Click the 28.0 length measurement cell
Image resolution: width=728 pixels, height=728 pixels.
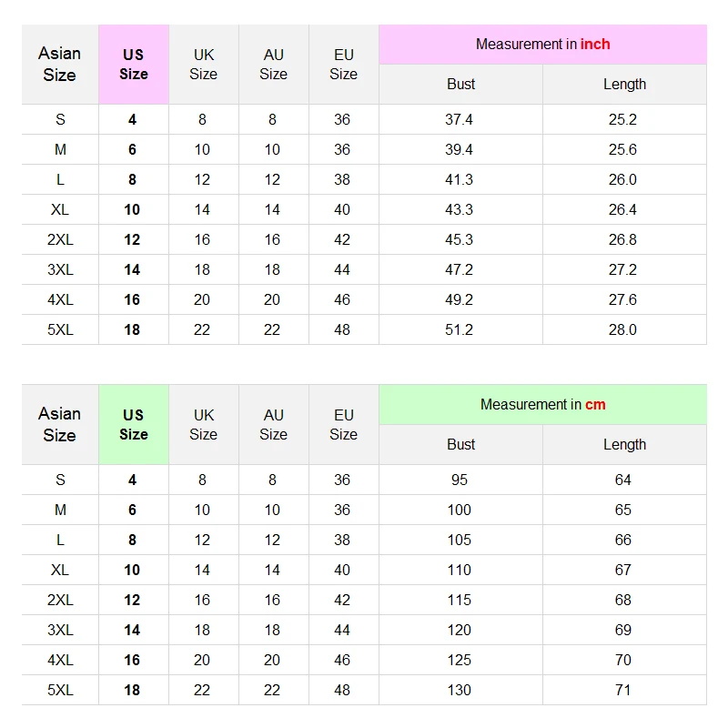click(x=623, y=329)
